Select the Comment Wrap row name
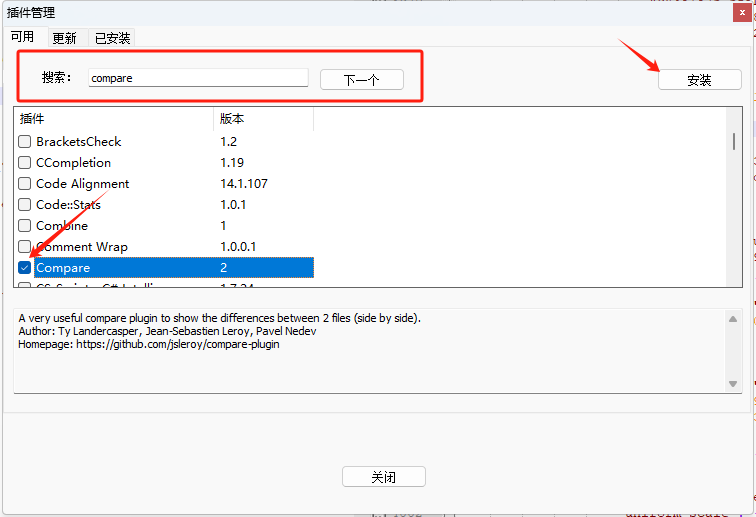Viewport: 756px width, 517px height. click(x=82, y=247)
